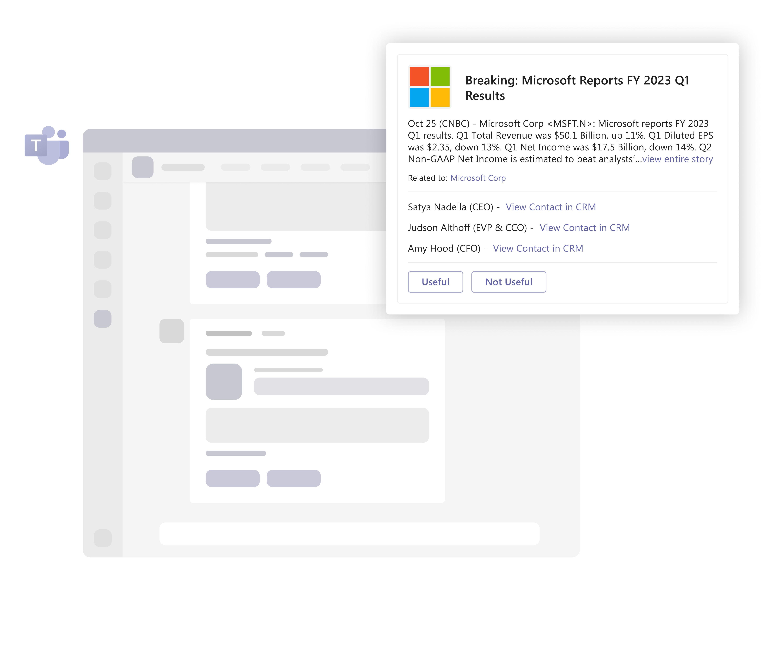
Task: Mark the news card as Not Useful
Action: [x=509, y=282]
